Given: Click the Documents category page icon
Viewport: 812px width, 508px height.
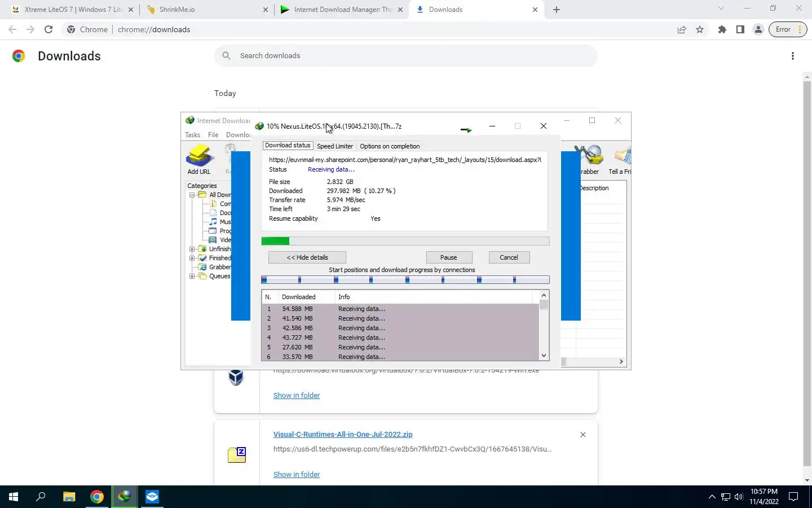Looking at the screenshot, I should pos(213,213).
